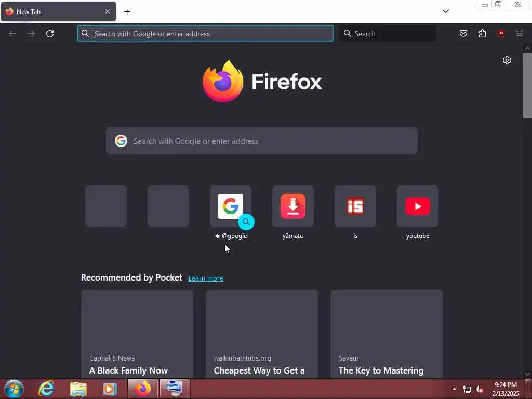Open 'Cheapest Way to Get a' story
This screenshot has height=399, width=532.
[262, 334]
